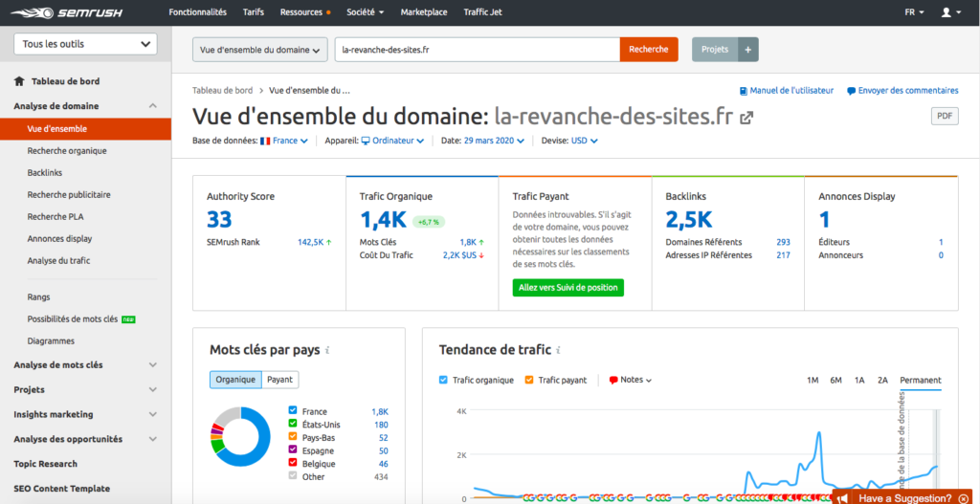Click the France flag icon
This screenshot has width=980, height=504.
coord(265,142)
